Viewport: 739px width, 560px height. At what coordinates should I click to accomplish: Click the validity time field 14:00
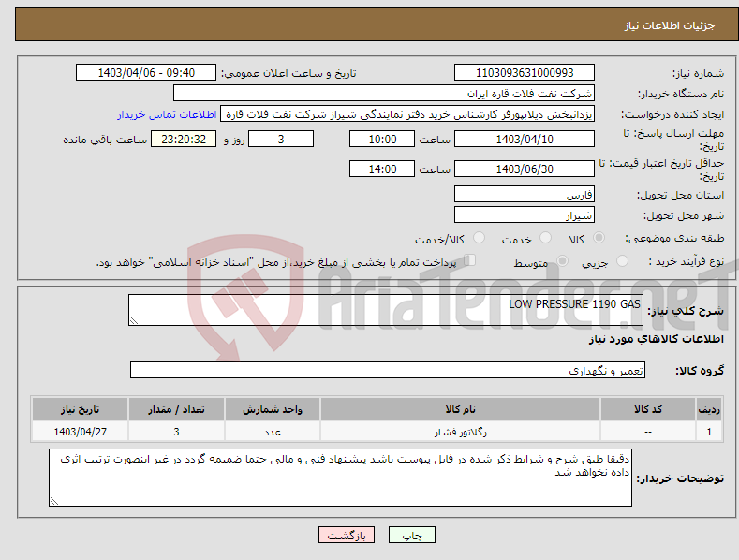point(382,169)
